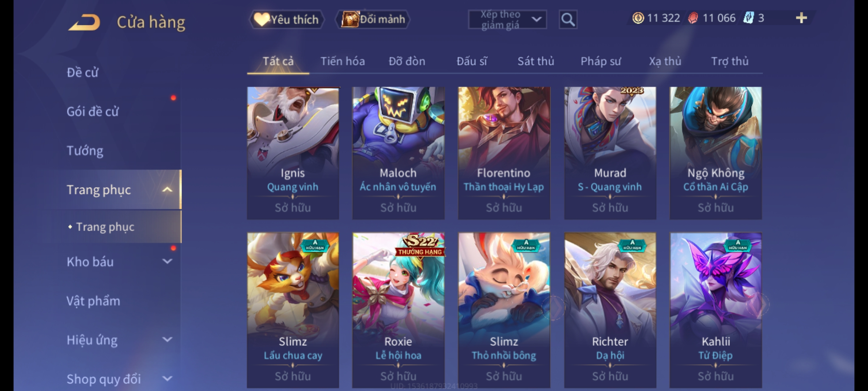Click the red ruby currency icon
868x391 pixels.
[693, 18]
